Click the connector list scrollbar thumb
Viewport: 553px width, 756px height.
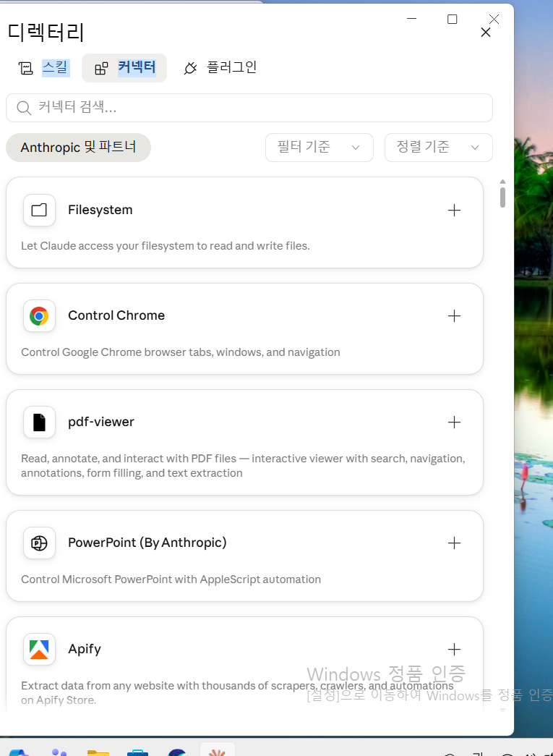502,198
